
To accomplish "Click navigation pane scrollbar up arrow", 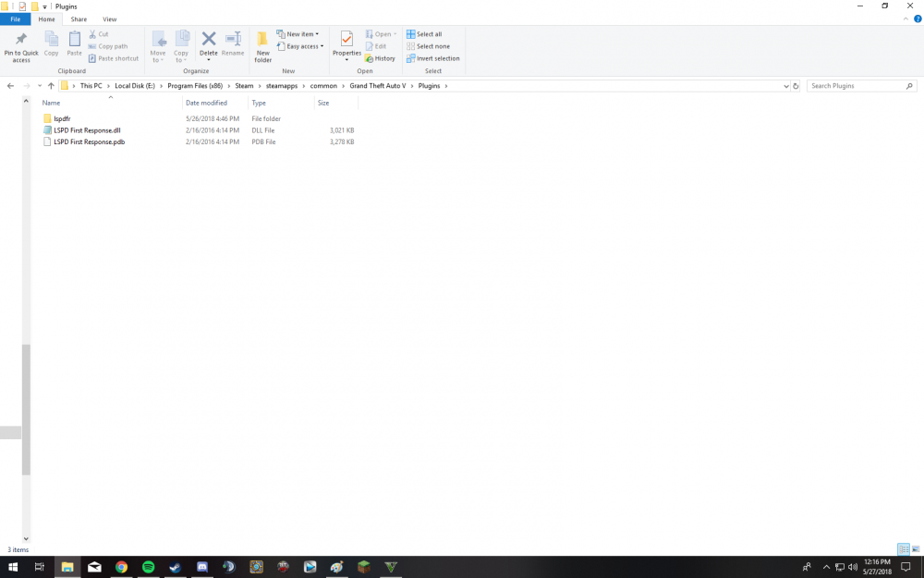I will click(26, 102).
